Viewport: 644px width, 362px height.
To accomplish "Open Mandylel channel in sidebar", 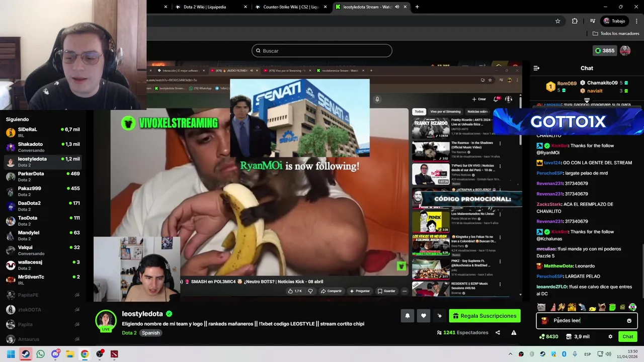I will [x=43, y=236].
